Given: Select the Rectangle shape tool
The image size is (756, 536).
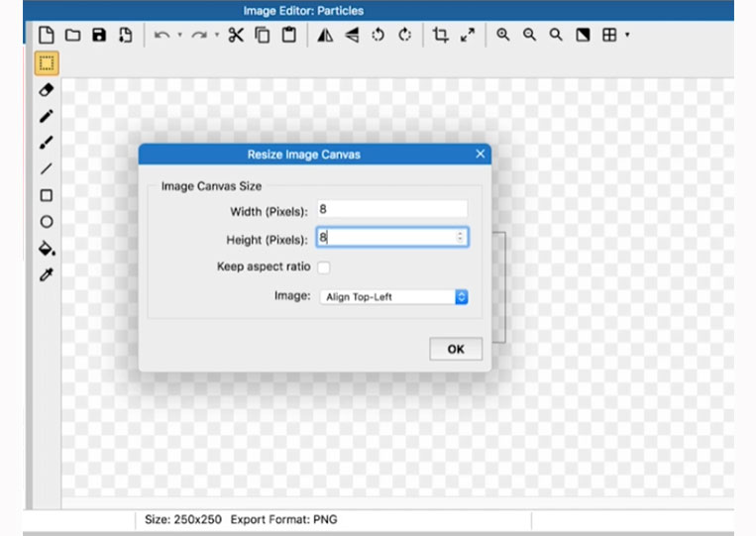Looking at the screenshot, I should click(47, 195).
